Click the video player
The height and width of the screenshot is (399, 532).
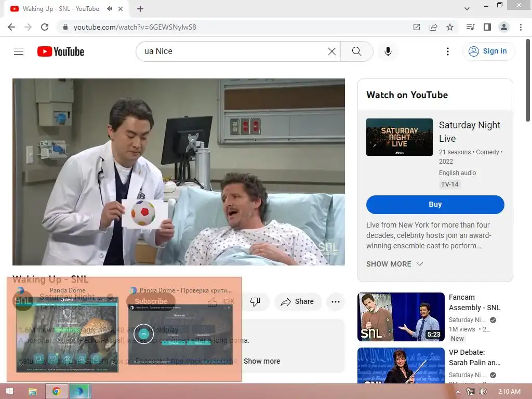tap(179, 171)
